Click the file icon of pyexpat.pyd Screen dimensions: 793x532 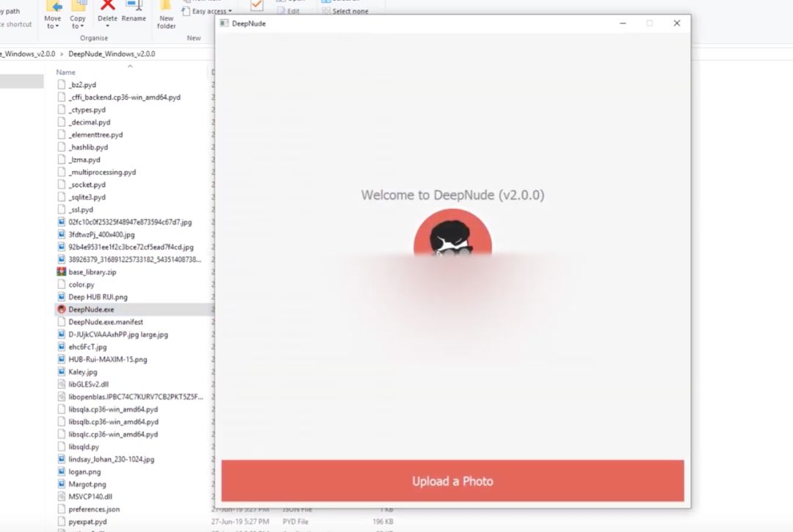61,522
